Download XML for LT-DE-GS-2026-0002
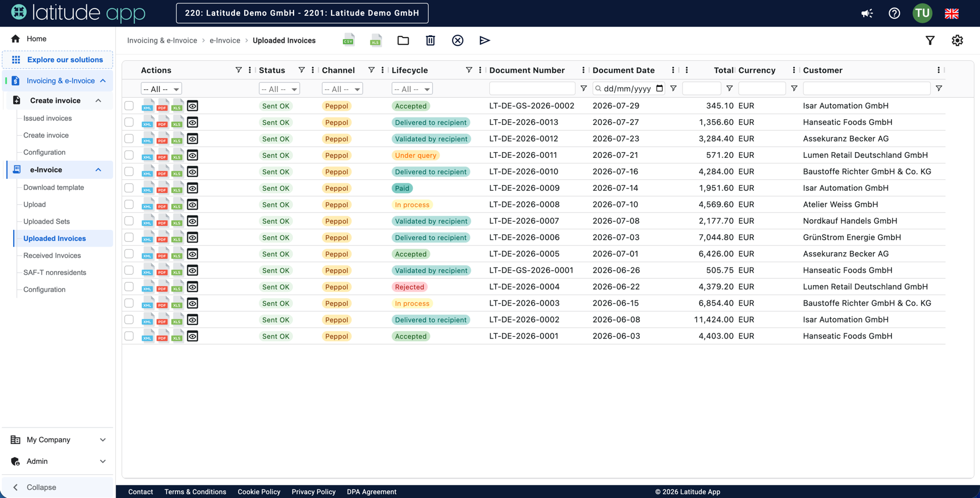 point(148,106)
